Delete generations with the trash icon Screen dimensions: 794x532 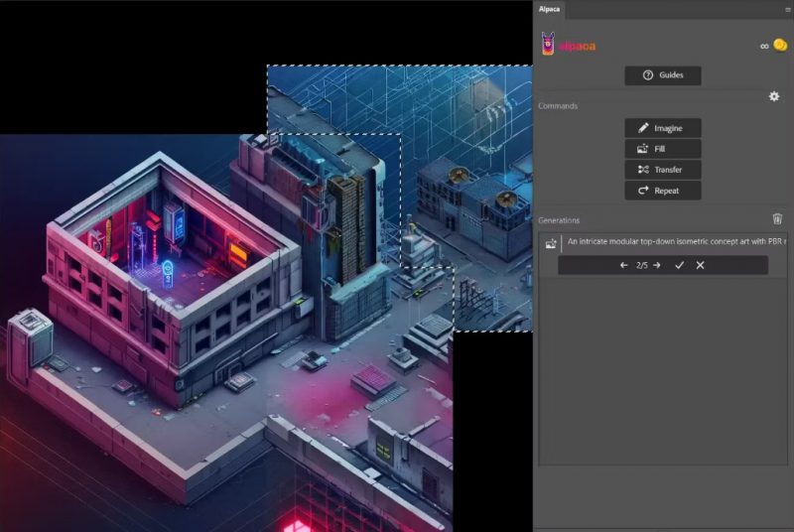coord(777,218)
